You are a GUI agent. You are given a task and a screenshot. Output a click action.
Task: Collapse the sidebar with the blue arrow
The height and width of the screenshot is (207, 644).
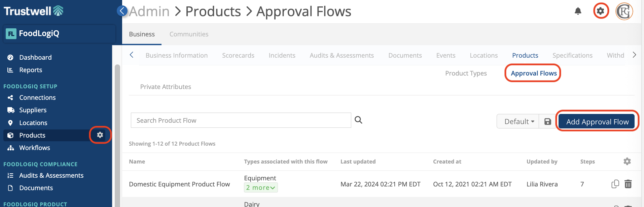(x=122, y=11)
